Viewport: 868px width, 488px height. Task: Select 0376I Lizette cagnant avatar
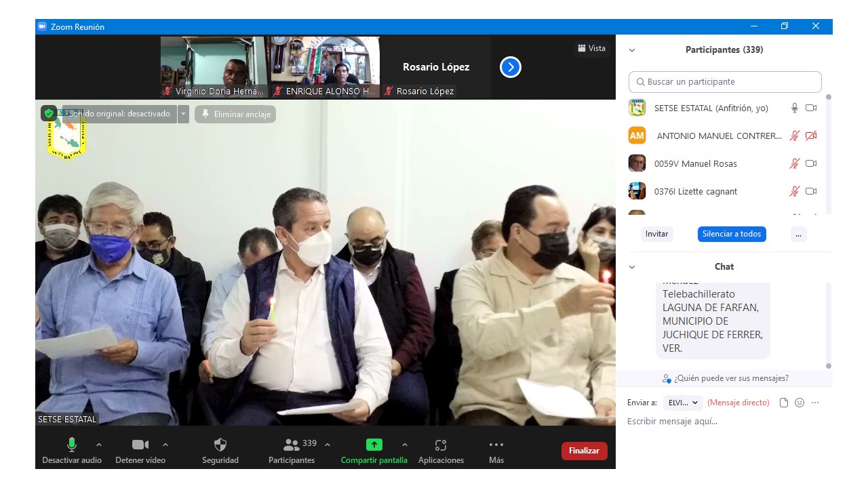637,191
